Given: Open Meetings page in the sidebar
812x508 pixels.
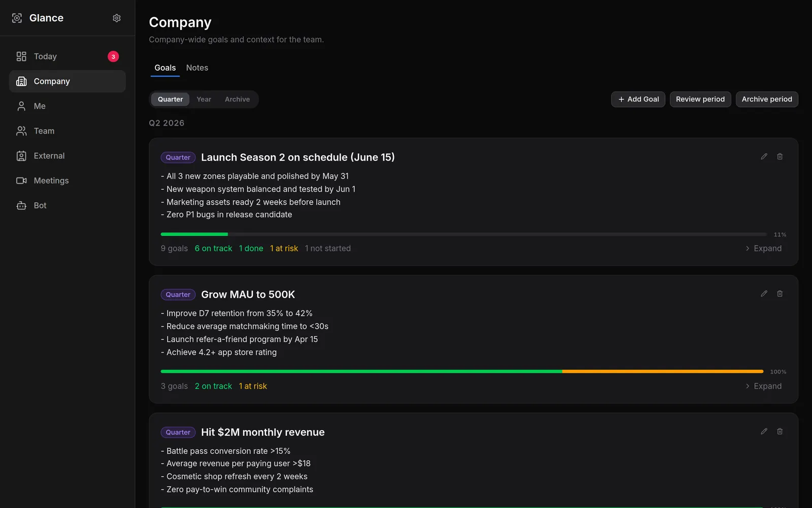Looking at the screenshot, I should 67,181.
